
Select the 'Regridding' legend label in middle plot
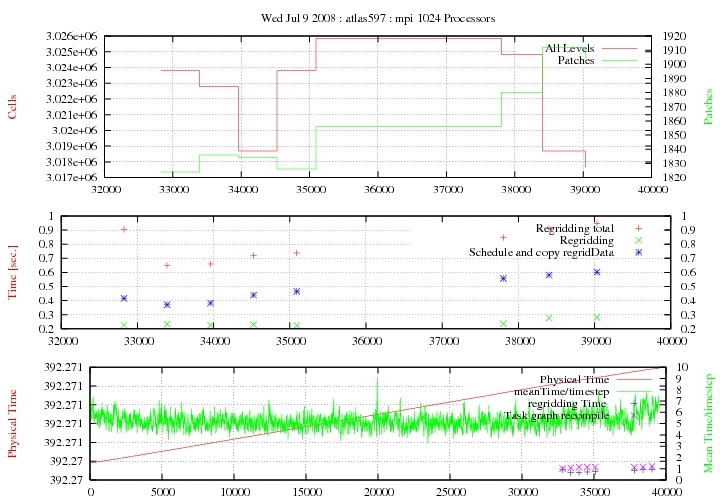coord(586,240)
